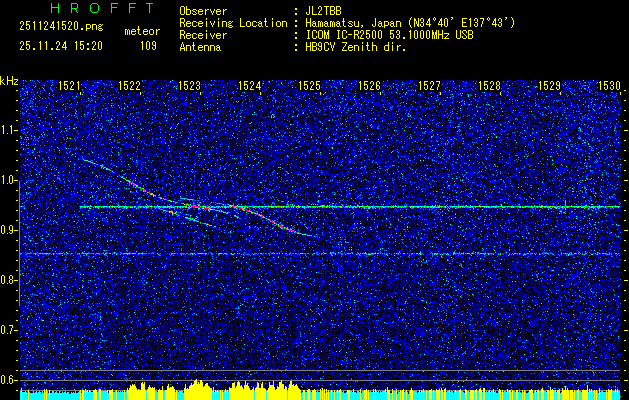Click the meteor count value 109
Image resolution: width=629 pixels, height=400 pixels.
click(148, 46)
